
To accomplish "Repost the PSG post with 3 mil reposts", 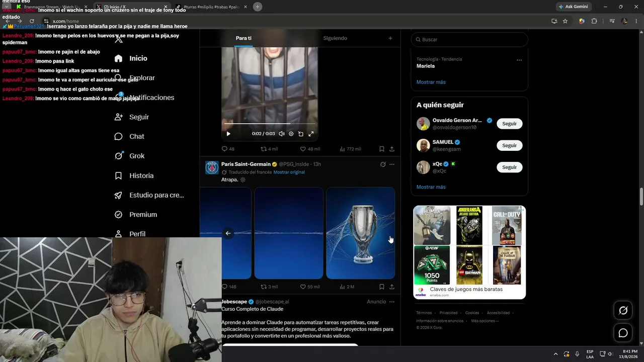I will click(269, 287).
